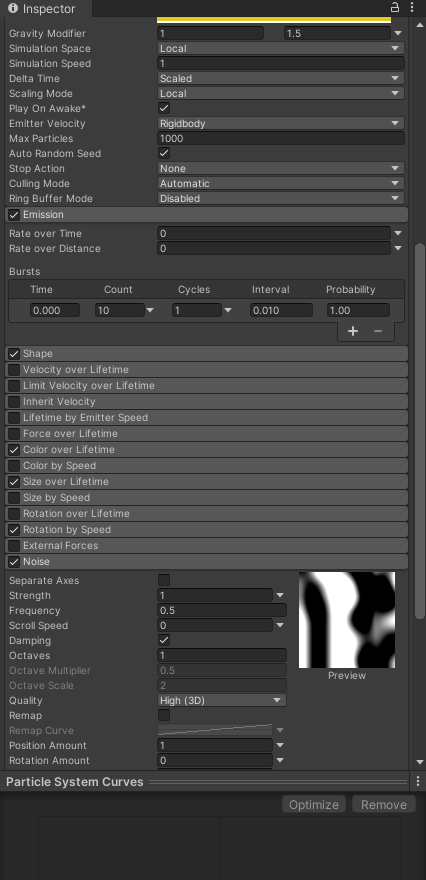The image size is (426, 880).
Task: Open Position Amount mode arrow
Action: [280, 746]
